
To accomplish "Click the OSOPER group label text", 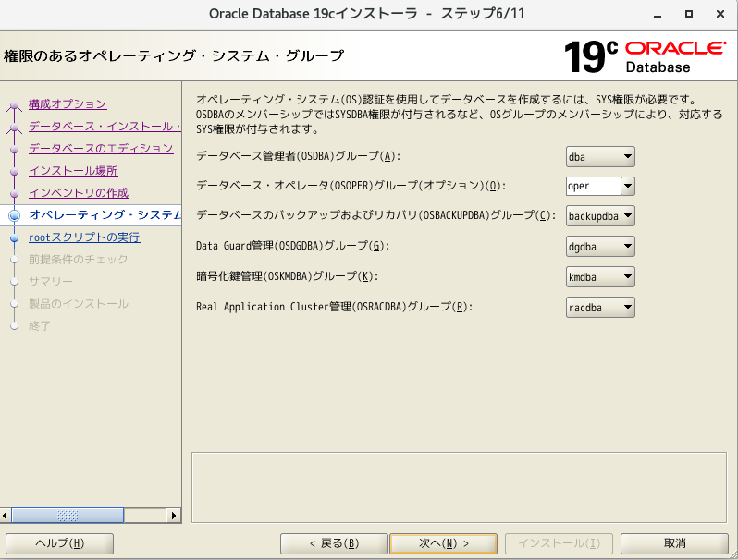I will click(x=351, y=186).
